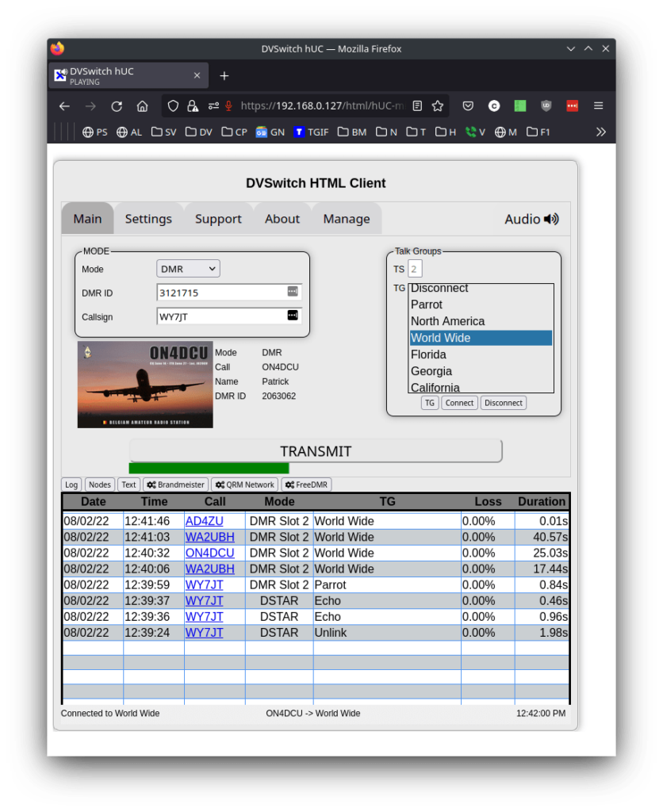
Task: Click the autofill icon in DMR ID field
Action: pyautogui.click(x=293, y=292)
